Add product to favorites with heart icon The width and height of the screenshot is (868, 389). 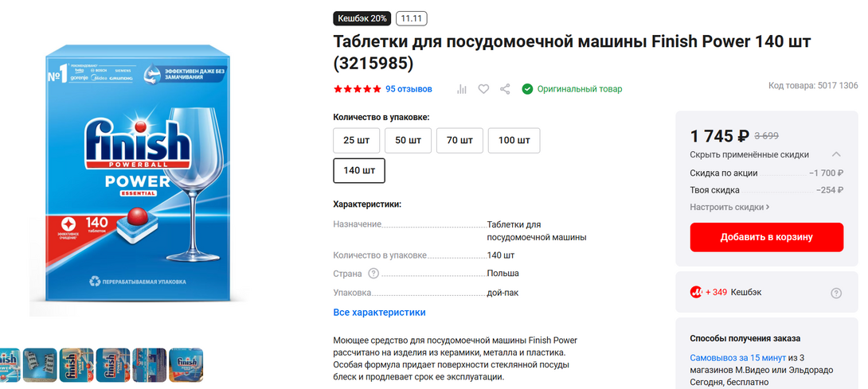click(483, 89)
